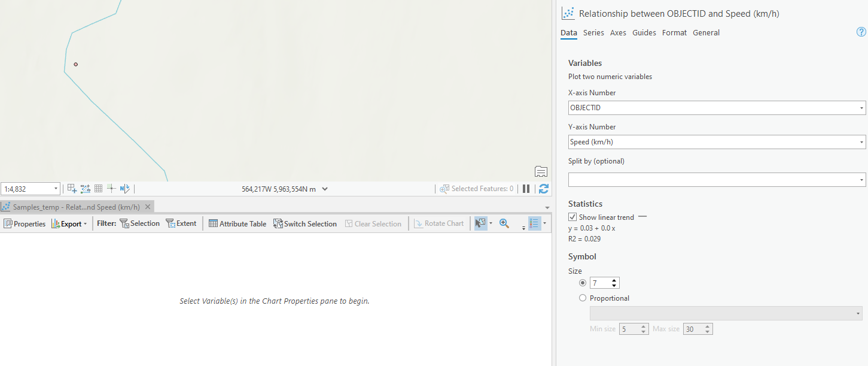This screenshot has width=868, height=366.
Task: Open the Split by dropdown
Action: point(861,179)
